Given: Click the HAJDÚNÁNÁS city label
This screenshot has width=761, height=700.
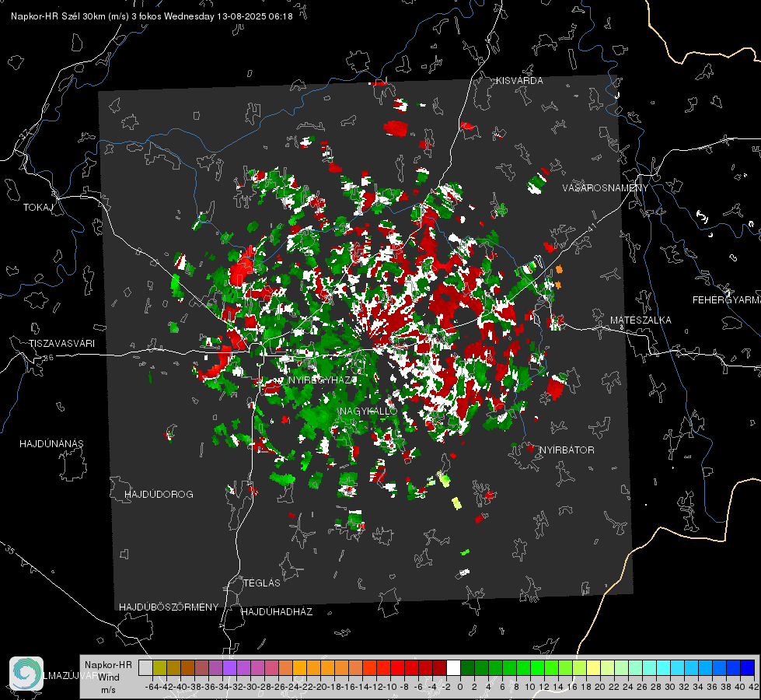Looking at the screenshot, I should [51, 444].
